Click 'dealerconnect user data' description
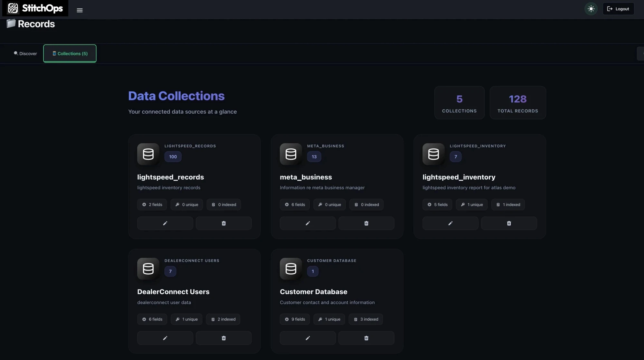Image resolution: width=644 pixels, height=360 pixels. tap(164, 303)
